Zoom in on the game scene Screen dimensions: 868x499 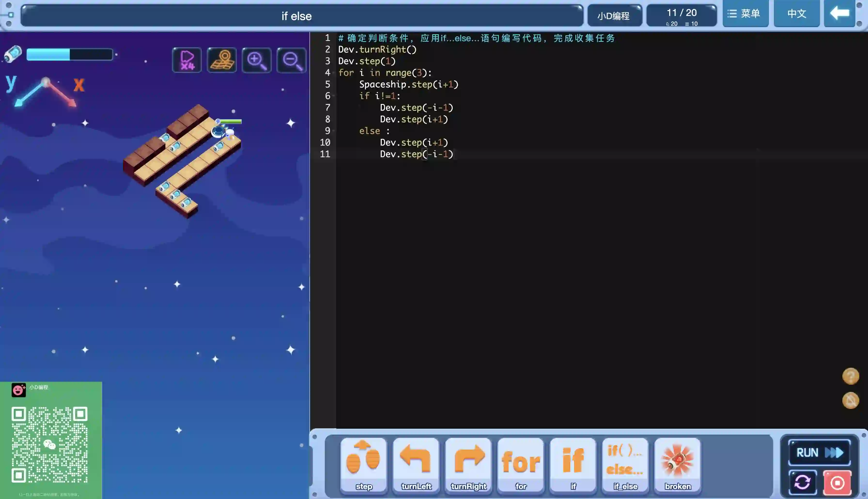click(x=256, y=60)
